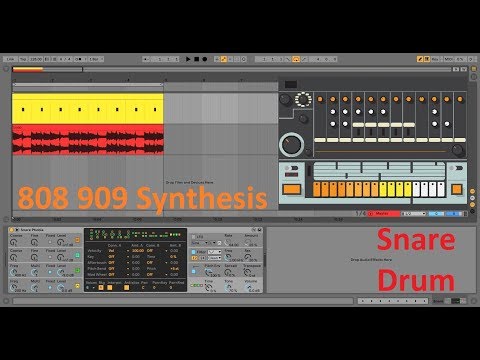Collapse the Operator device with fold triangle
The width and height of the screenshot is (480, 360).
click(17, 230)
